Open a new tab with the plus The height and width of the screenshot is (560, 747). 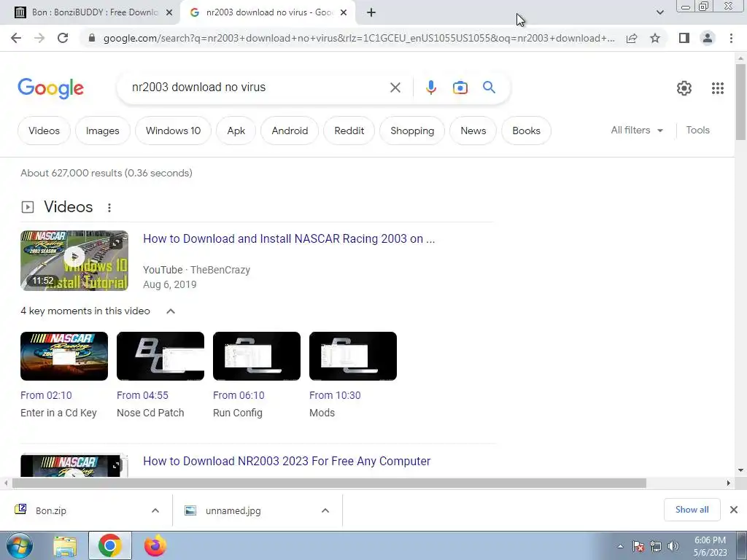[x=371, y=13]
